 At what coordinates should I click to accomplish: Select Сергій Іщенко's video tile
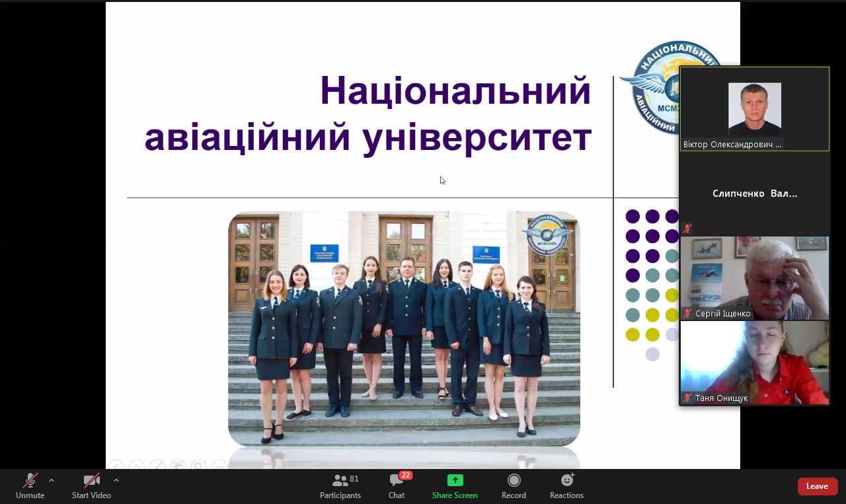[754, 278]
